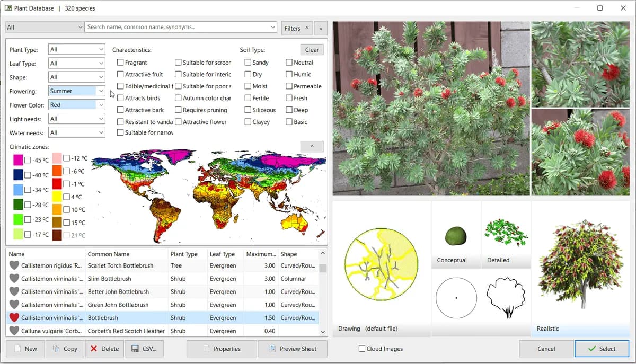Click the left arrow panel collapse button
This screenshot has width=636, height=364.
tap(320, 28)
